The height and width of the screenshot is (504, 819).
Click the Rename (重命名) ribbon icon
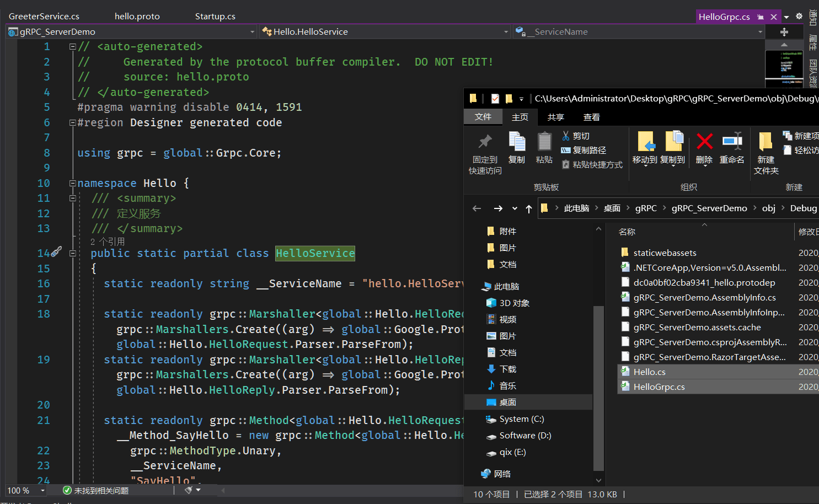coord(732,142)
